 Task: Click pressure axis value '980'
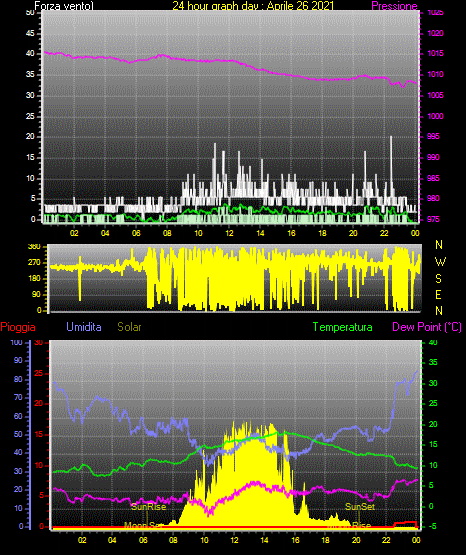tap(433, 198)
